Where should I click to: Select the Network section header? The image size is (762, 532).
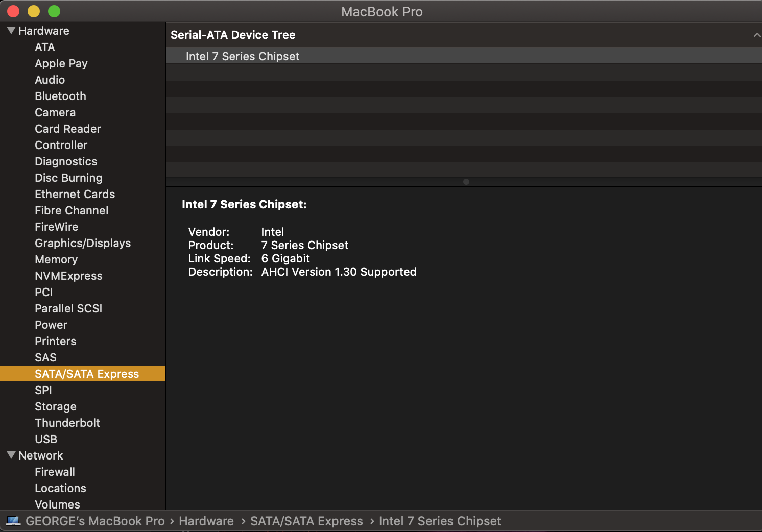[41, 455]
